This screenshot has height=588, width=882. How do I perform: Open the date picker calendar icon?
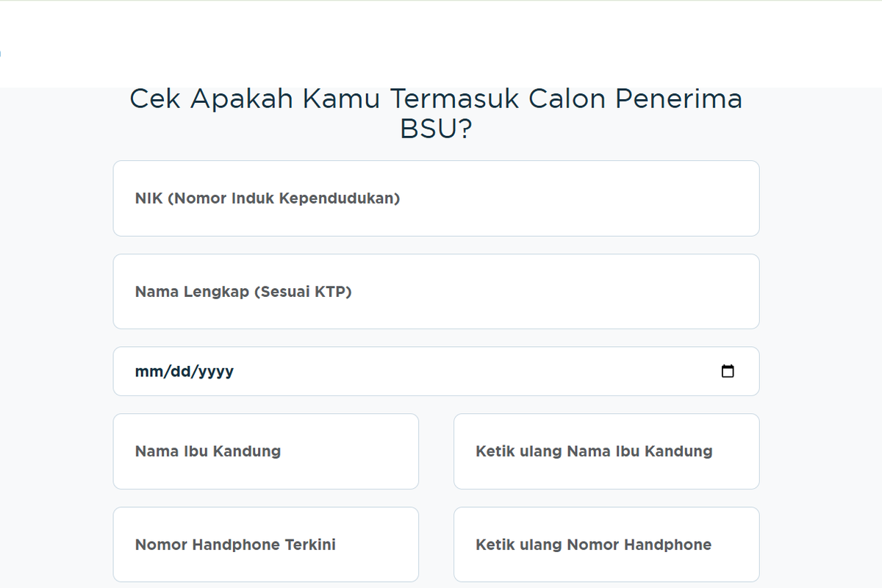tap(728, 371)
